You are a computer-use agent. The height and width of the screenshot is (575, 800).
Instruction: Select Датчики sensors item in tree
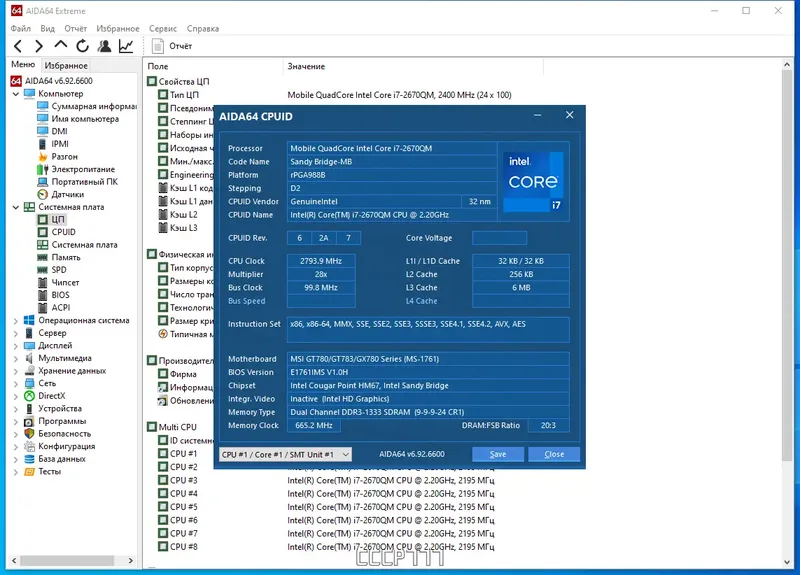point(67,195)
